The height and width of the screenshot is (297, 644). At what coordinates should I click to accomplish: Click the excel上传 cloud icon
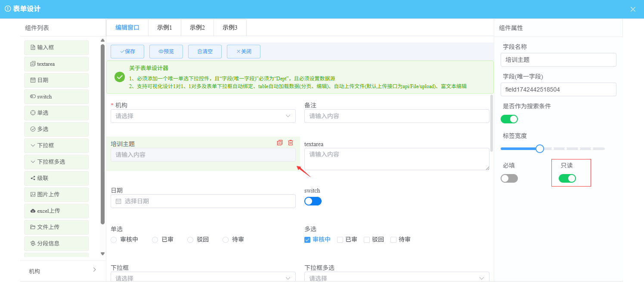[x=33, y=211]
